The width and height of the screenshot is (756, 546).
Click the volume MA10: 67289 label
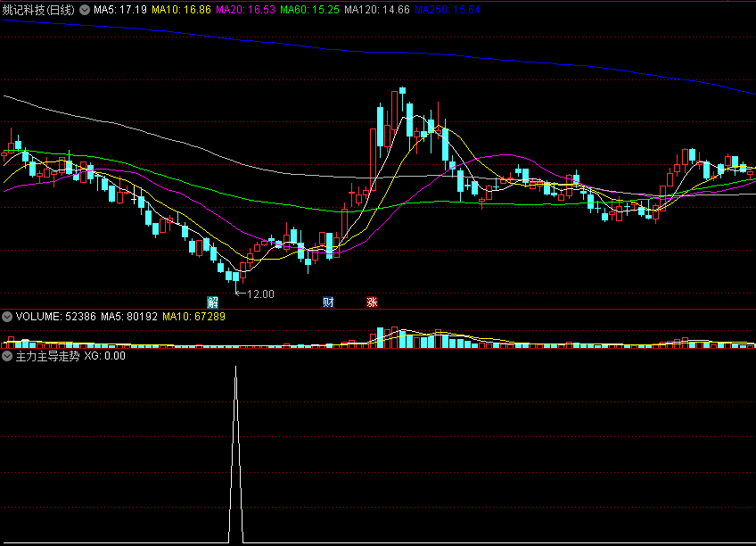[x=193, y=317]
